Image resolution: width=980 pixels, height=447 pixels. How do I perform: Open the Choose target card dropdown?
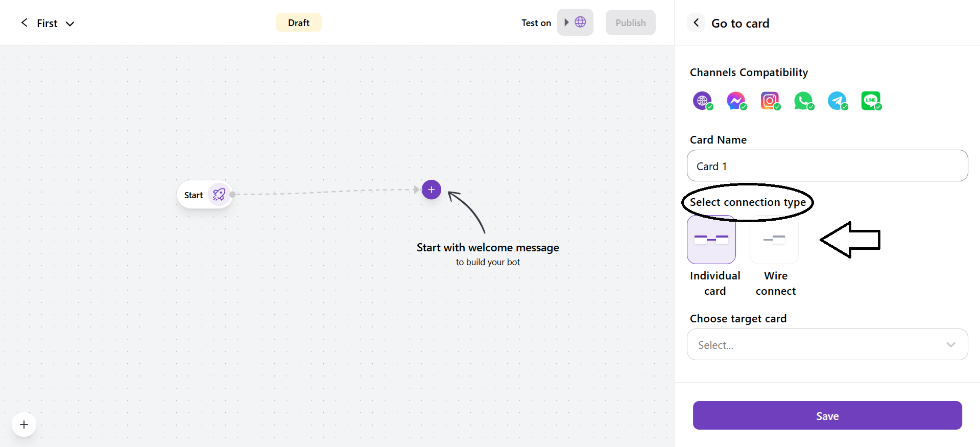tap(827, 345)
